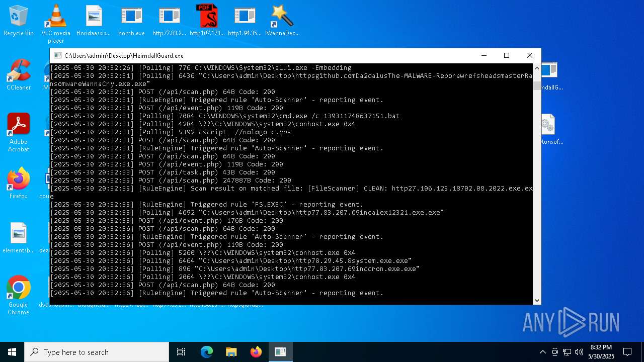The height and width of the screenshot is (362, 644).
Task: Click the 'http77.83.207.69inccron.exe.exe' log line
Action: (x=235, y=269)
